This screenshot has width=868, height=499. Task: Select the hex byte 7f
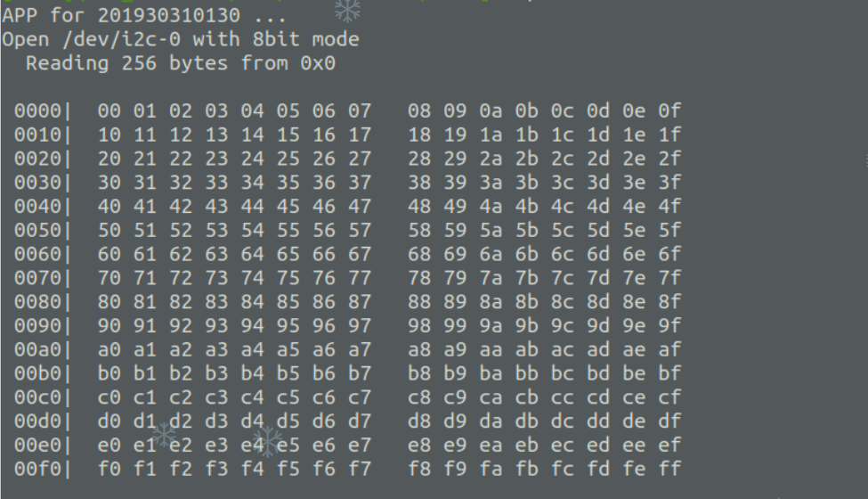tap(669, 278)
